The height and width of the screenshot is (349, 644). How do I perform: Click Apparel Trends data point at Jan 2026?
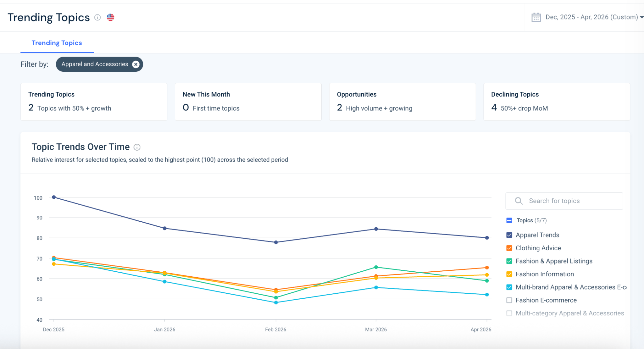tap(164, 228)
